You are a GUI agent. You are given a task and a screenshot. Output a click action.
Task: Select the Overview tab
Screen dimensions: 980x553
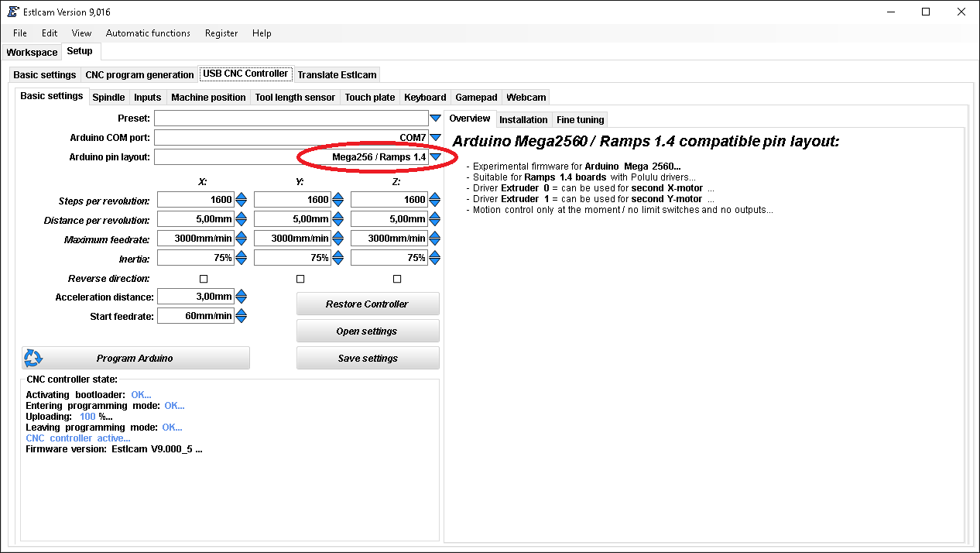pos(470,118)
